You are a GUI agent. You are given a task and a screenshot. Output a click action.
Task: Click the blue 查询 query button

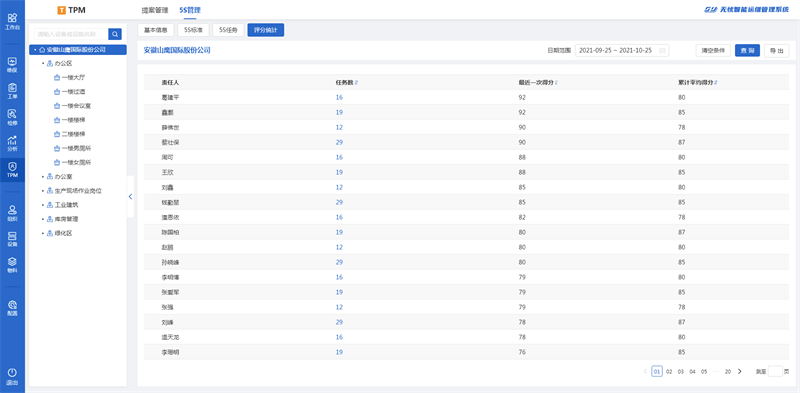tap(747, 51)
